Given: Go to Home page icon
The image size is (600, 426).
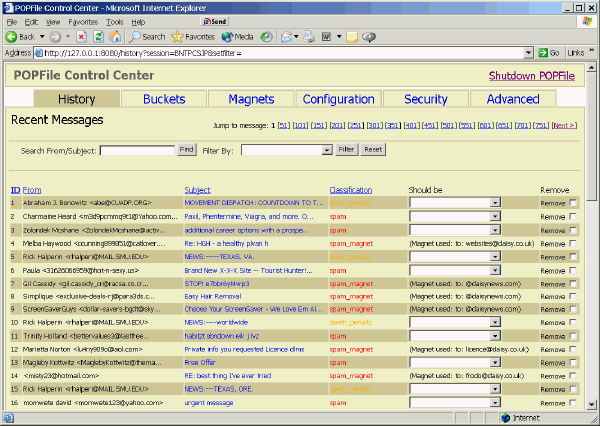Looking at the screenshot, I should coord(115,37).
